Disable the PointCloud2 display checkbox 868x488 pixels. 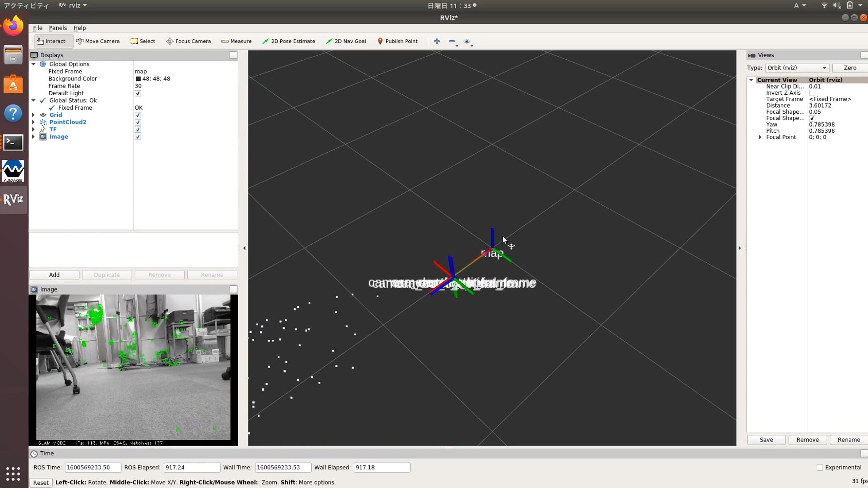pyautogui.click(x=138, y=122)
